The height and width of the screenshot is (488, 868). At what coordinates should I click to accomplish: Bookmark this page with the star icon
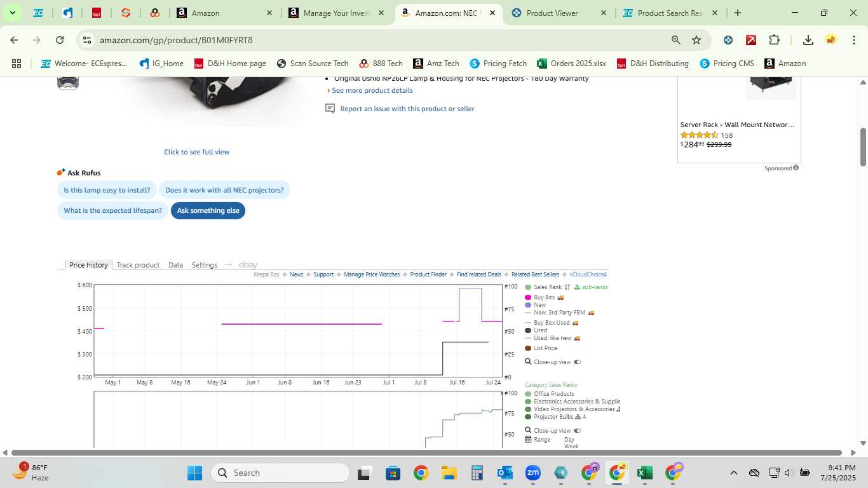[x=696, y=40]
